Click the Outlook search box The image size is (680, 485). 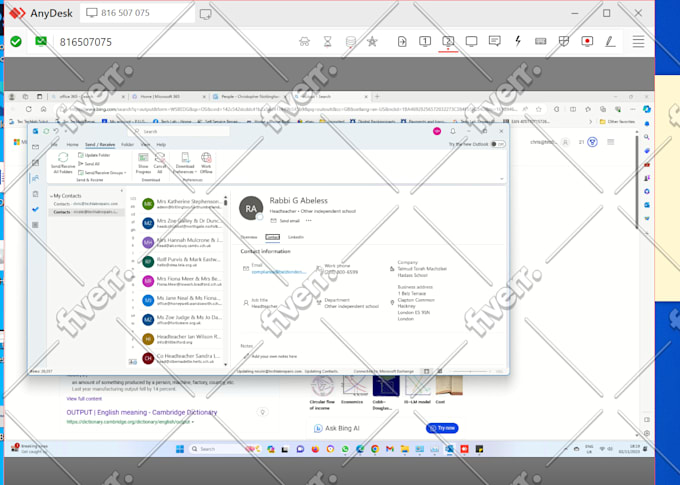(x=180, y=131)
